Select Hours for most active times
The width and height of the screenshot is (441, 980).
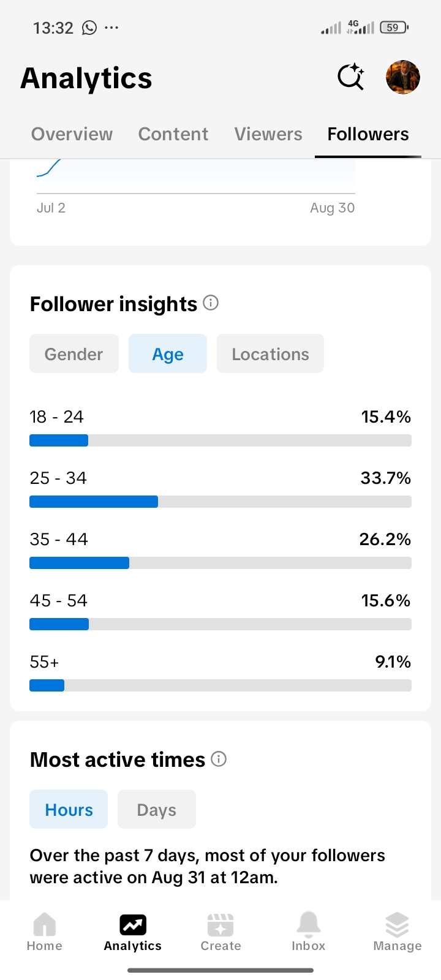(x=69, y=809)
